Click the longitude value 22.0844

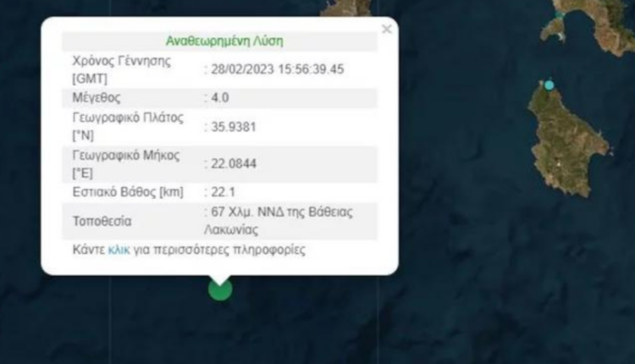click(x=234, y=164)
